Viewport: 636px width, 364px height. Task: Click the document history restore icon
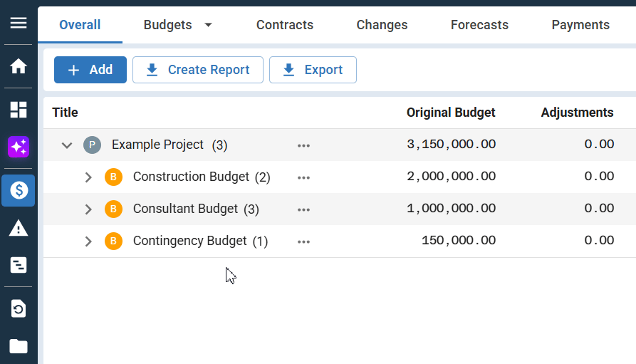coord(19,308)
